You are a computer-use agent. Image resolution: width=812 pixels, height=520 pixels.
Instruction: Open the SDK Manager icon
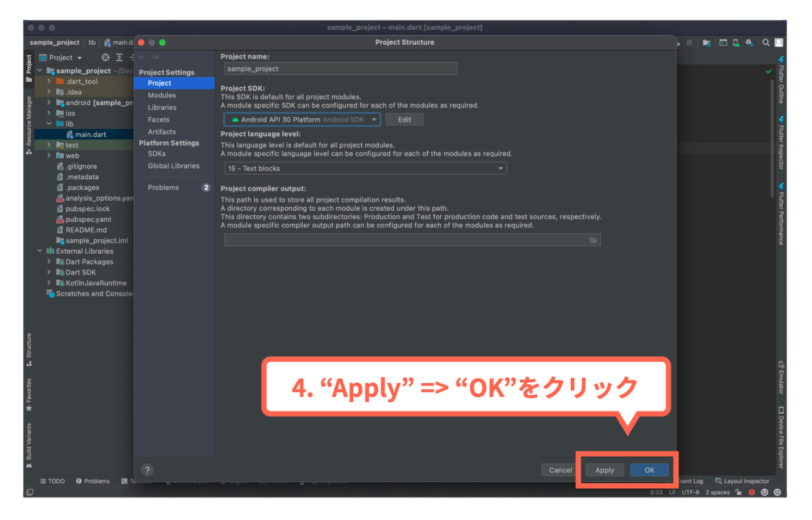click(749, 42)
